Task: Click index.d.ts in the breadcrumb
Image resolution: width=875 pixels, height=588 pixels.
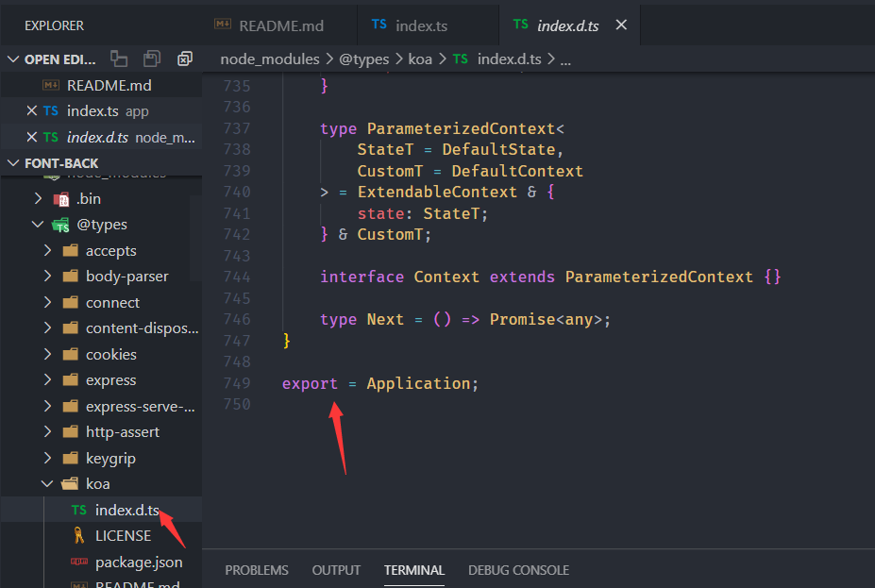Action: point(509,59)
